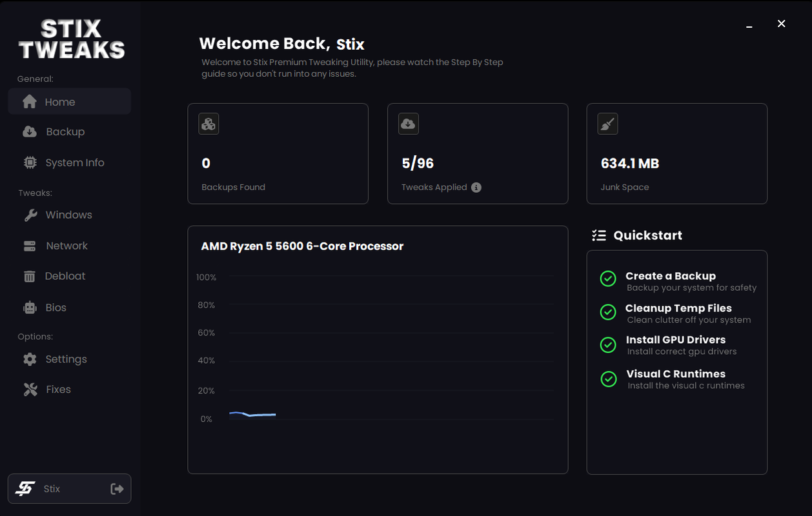Screen dimensions: 812x516
Task: Click the Quickstart checklist icon
Action: click(599, 235)
